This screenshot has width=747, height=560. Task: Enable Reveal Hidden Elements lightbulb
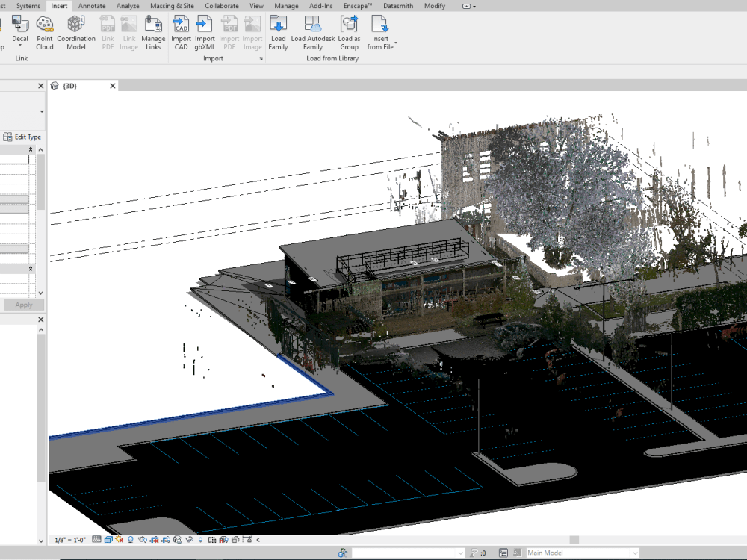[200, 539]
